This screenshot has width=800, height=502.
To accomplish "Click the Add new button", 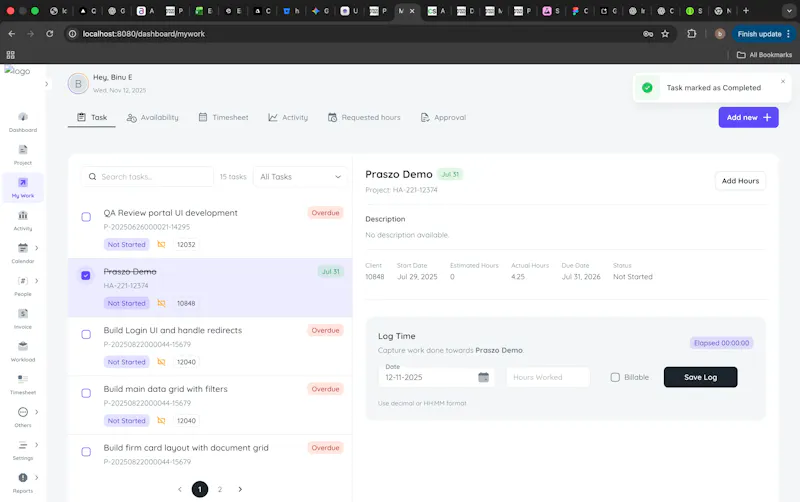I will pos(748,117).
